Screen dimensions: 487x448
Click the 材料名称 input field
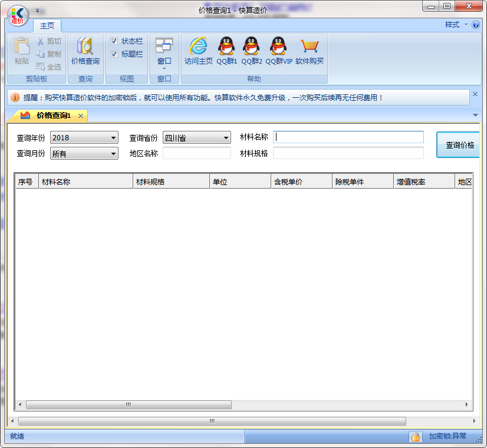[x=348, y=137]
